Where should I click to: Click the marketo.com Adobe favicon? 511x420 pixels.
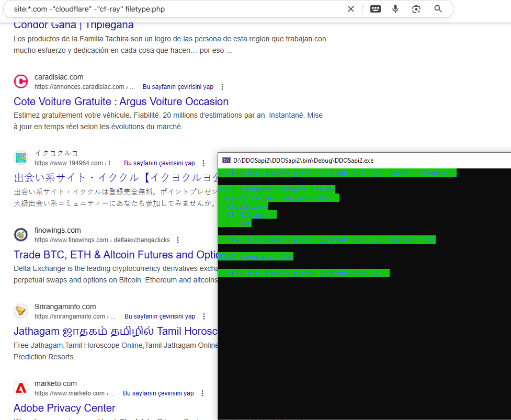click(x=21, y=388)
